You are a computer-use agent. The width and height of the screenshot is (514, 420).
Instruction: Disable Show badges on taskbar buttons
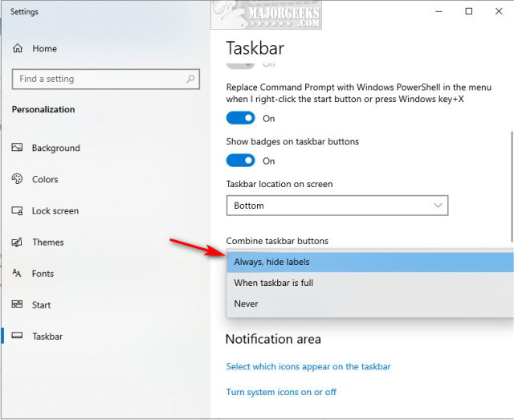[x=240, y=161]
